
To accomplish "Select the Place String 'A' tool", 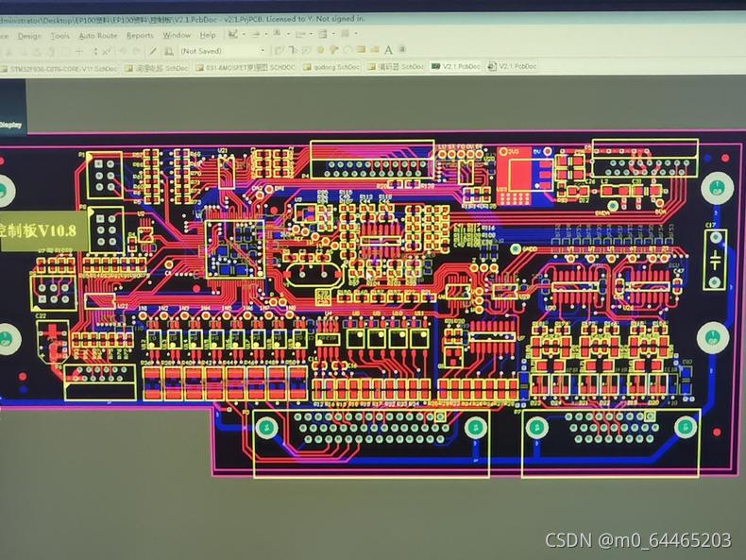I will 389,49.
